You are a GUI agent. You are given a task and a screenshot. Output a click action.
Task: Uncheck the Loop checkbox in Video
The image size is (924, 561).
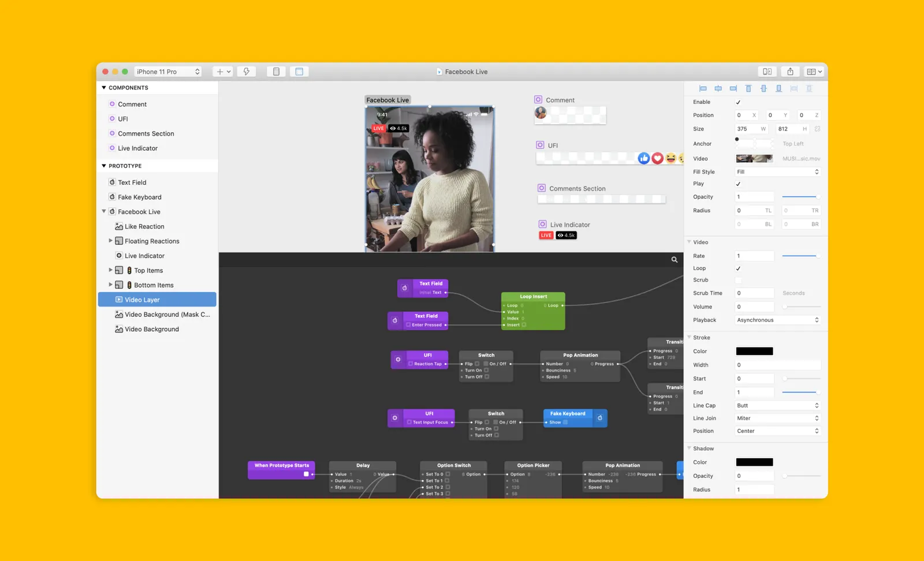(x=738, y=268)
